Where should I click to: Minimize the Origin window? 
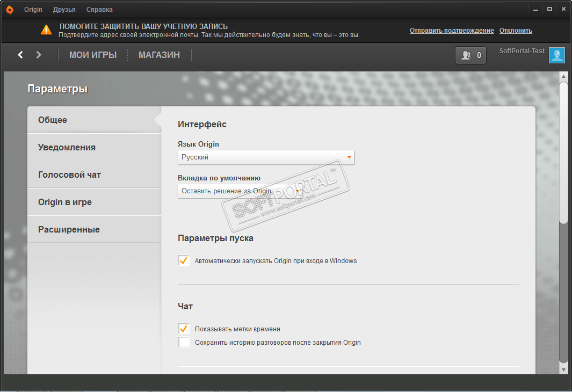[535, 10]
